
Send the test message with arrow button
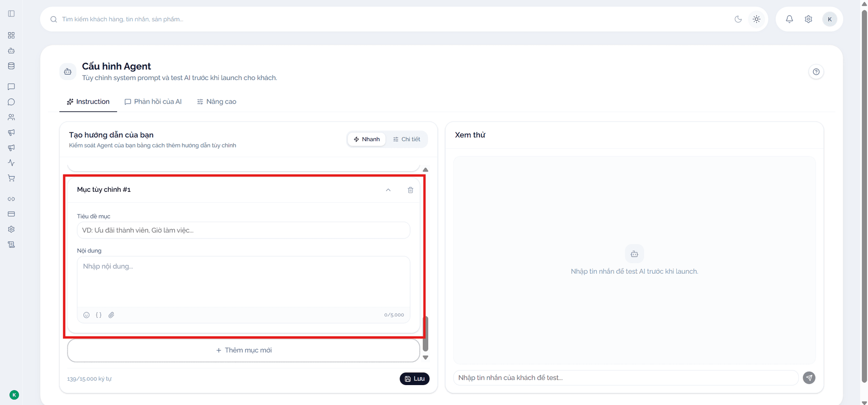tap(809, 378)
